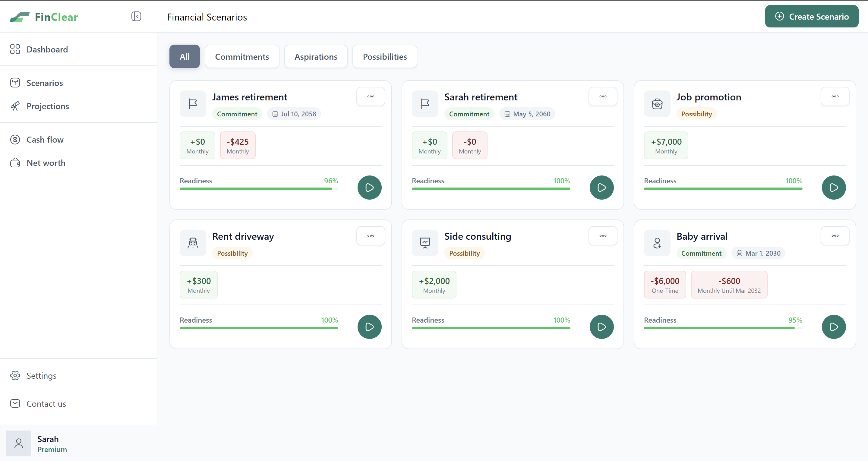Image resolution: width=868 pixels, height=461 pixels.
Task: Open the James retirement options menu
Action: pyautogui.click(x=371, y=96)
